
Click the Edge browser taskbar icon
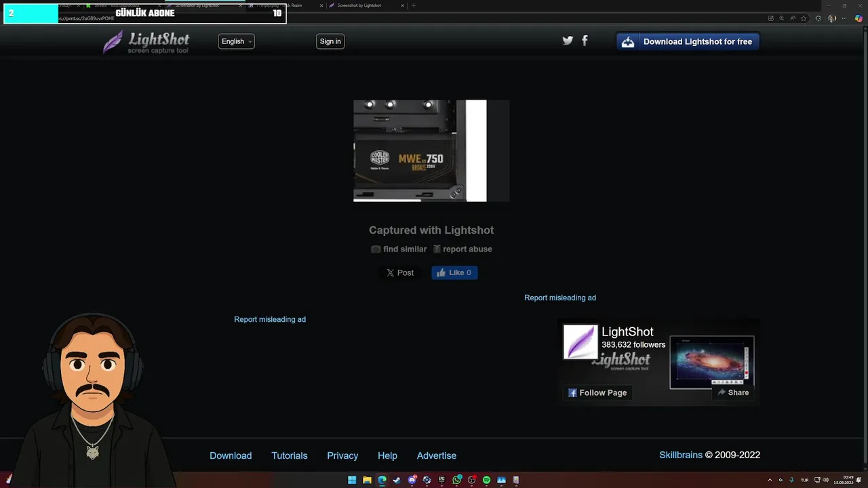pos(382,480)
